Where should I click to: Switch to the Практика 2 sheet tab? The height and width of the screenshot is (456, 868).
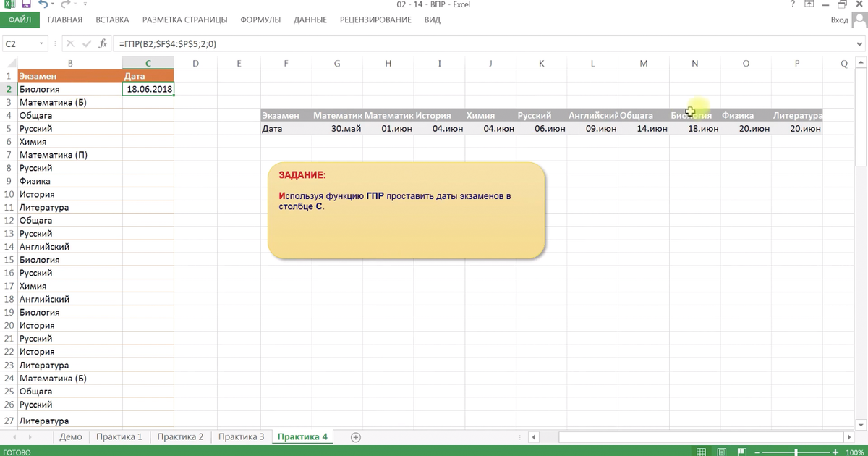(180, 437)
